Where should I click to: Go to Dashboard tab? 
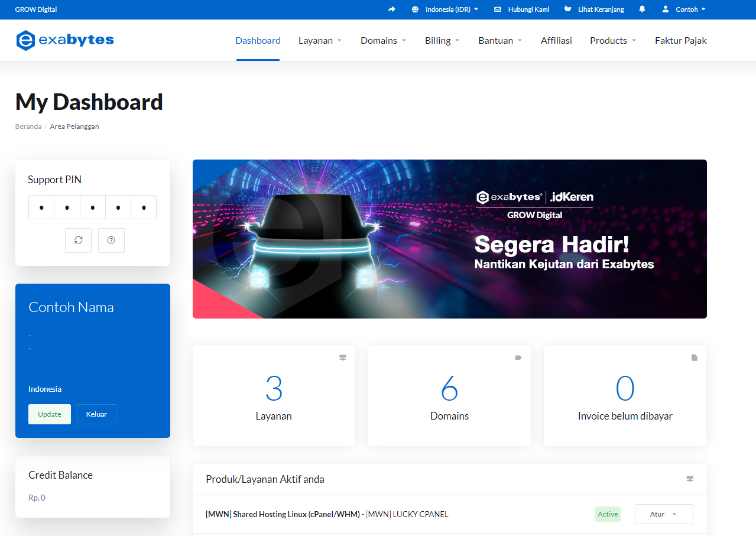[x=258, y=40]
